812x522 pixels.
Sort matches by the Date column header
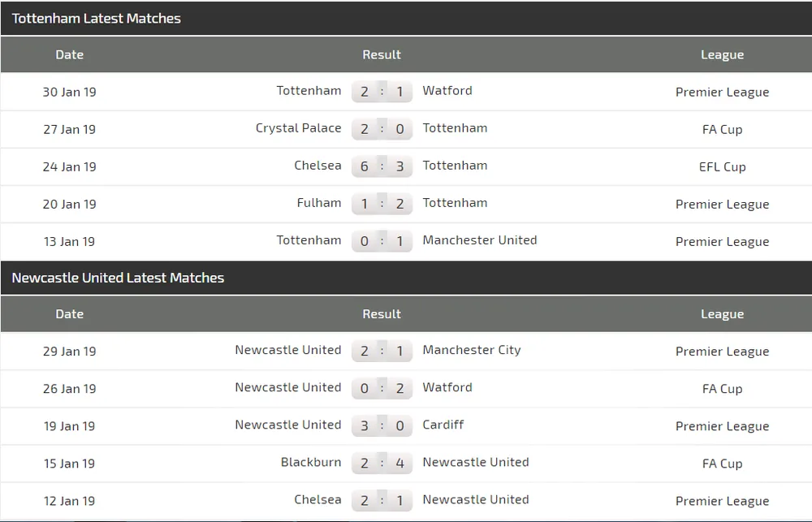point(69,54)
